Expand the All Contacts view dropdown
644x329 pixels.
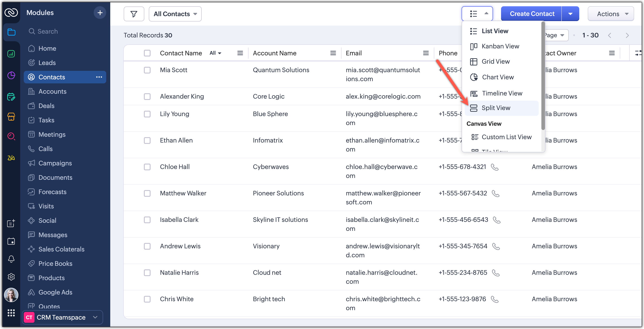[175, 14]
